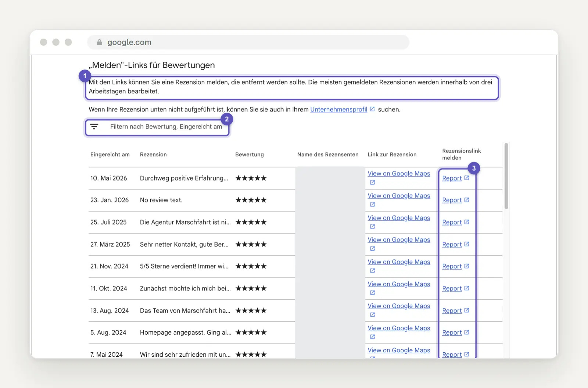The height and width of the screenshot is (388, 588).
Task: Click external icon beside Report for 21. Nov. 2024
Action: (x=467, y=266)
